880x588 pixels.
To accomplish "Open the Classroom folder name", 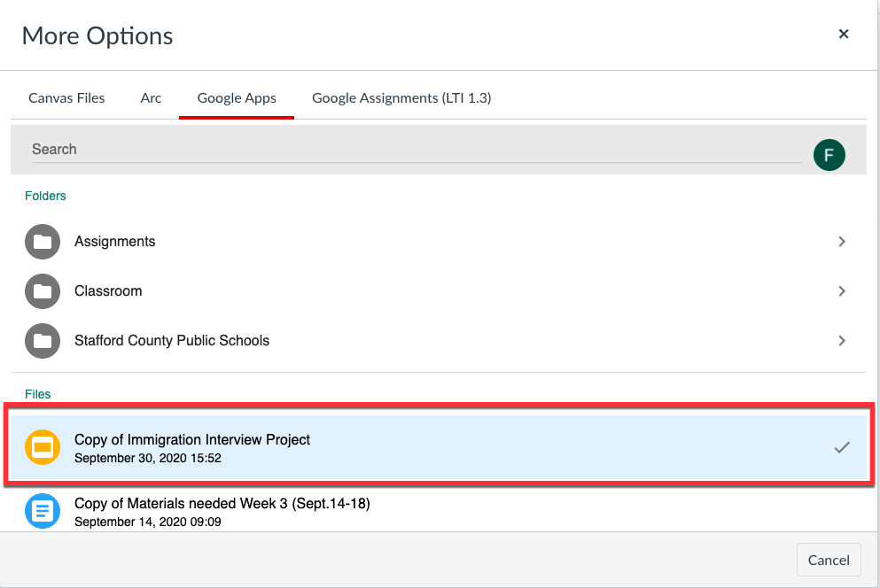I will 108,291.
